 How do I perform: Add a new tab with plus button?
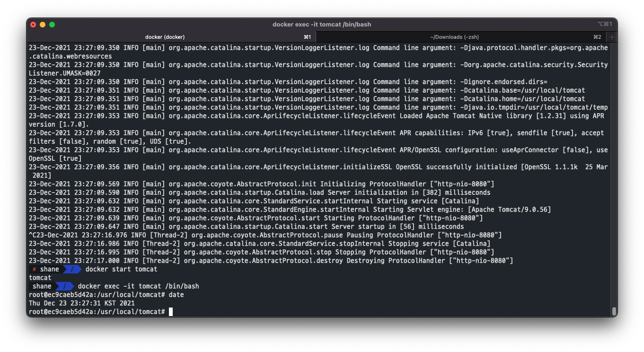click(x=611, y=37)
